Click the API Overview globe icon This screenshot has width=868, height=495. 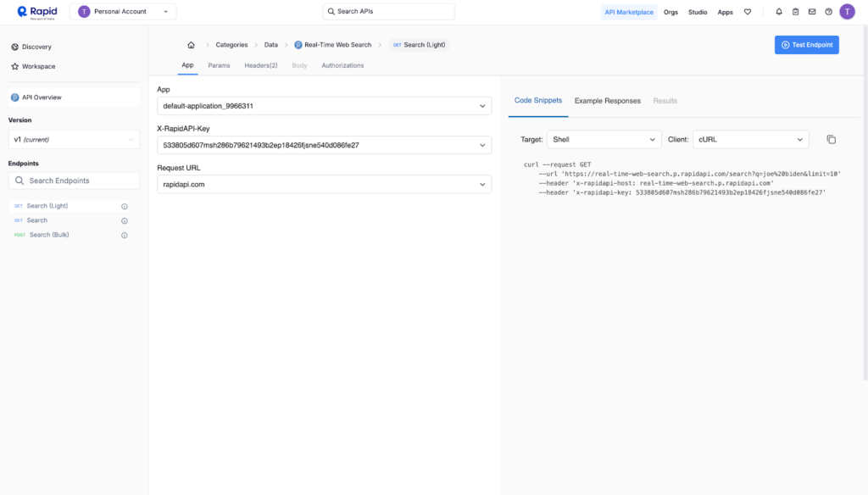click(15, 97)
